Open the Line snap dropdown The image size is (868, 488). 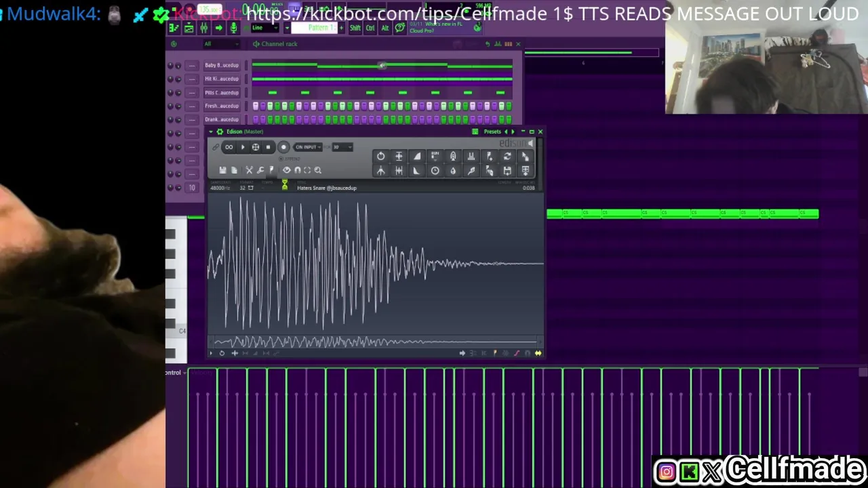pos(264,28)
